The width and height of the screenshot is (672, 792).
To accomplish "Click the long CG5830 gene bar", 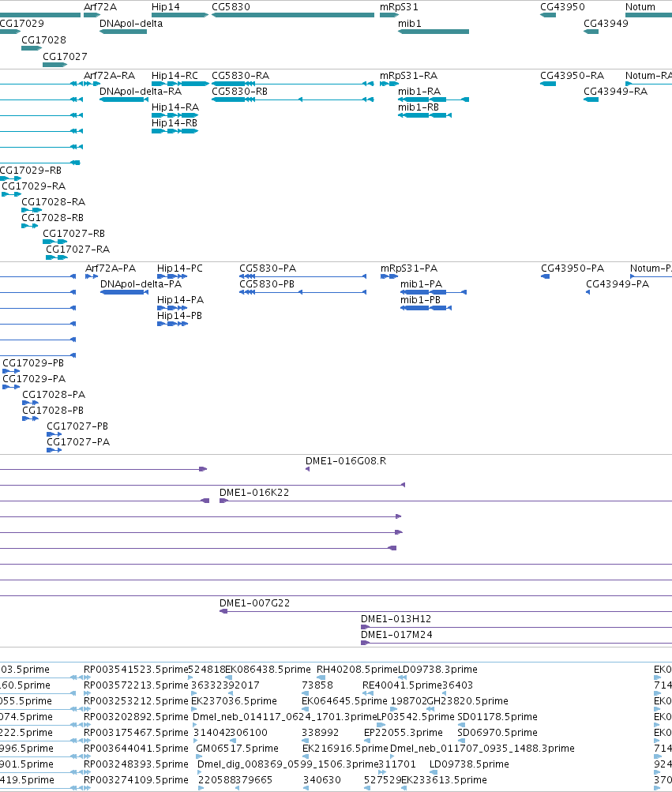I will click(x=293, y=15).
